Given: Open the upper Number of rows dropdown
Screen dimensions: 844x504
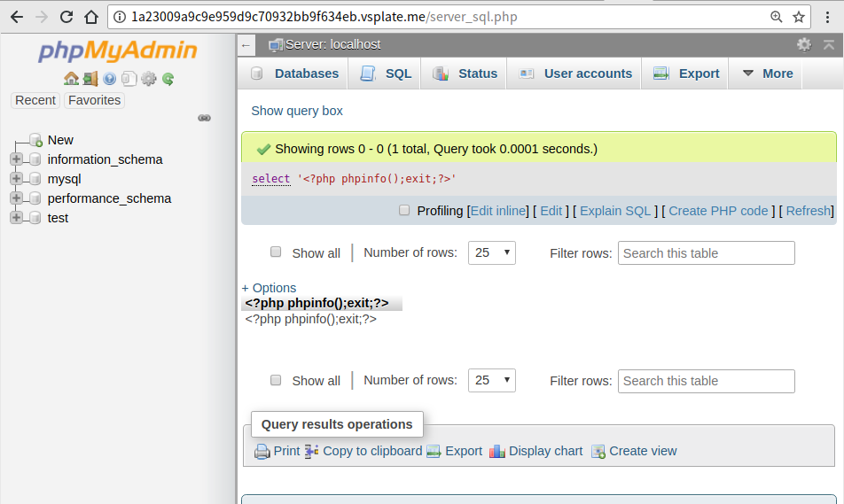Looking at the screenshot, I should tap(492, 252).
